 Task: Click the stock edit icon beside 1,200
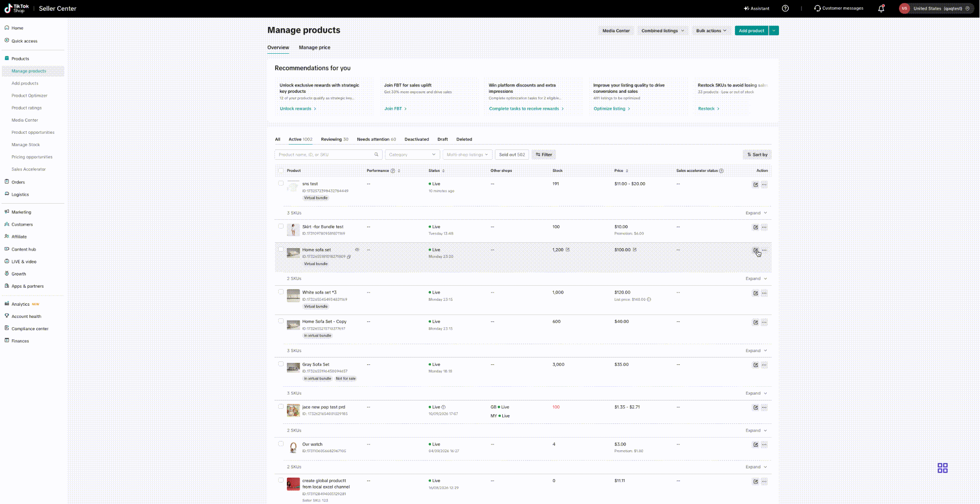568,250
